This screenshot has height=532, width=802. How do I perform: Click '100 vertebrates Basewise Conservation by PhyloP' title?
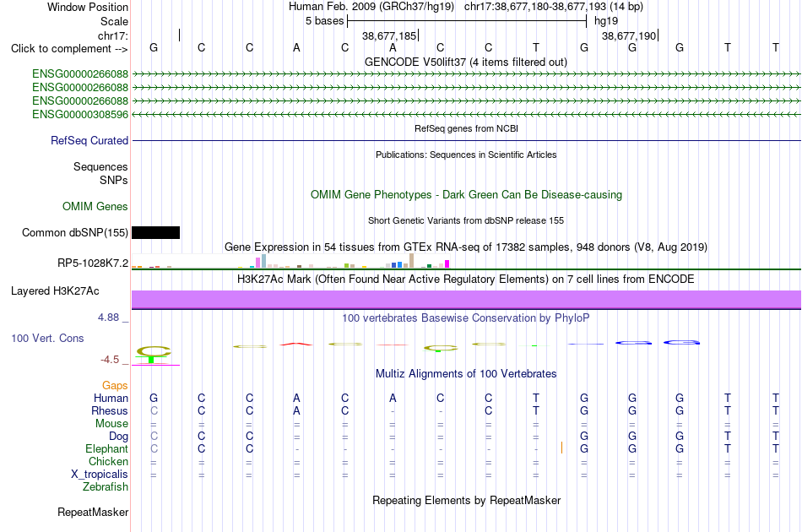pos(466,318)
